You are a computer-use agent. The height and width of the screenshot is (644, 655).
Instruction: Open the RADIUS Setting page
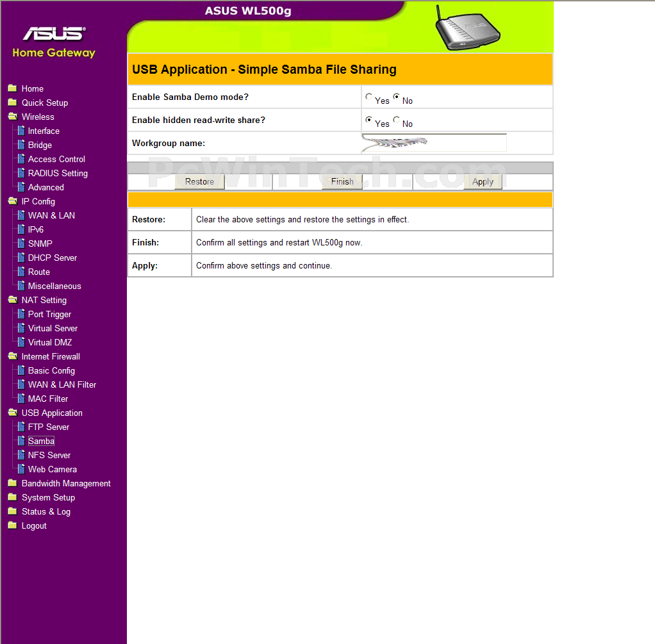(x=58, y=173)
